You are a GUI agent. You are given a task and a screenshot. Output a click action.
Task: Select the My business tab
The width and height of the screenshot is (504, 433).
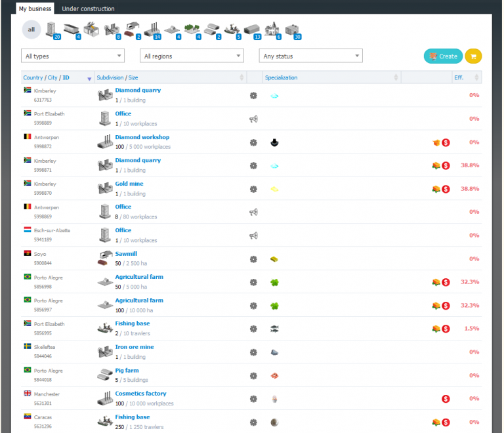(x=35, y=9)
